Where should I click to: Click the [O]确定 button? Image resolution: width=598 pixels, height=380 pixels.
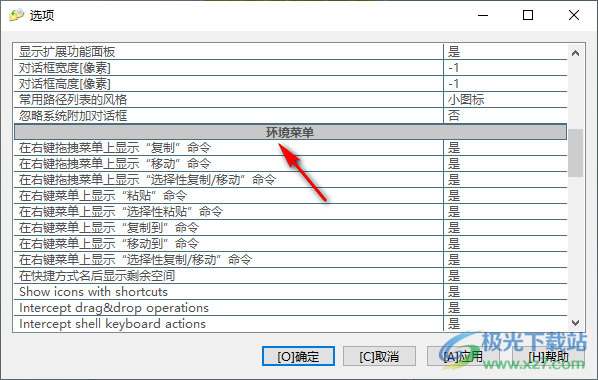[x=298, y=356]
